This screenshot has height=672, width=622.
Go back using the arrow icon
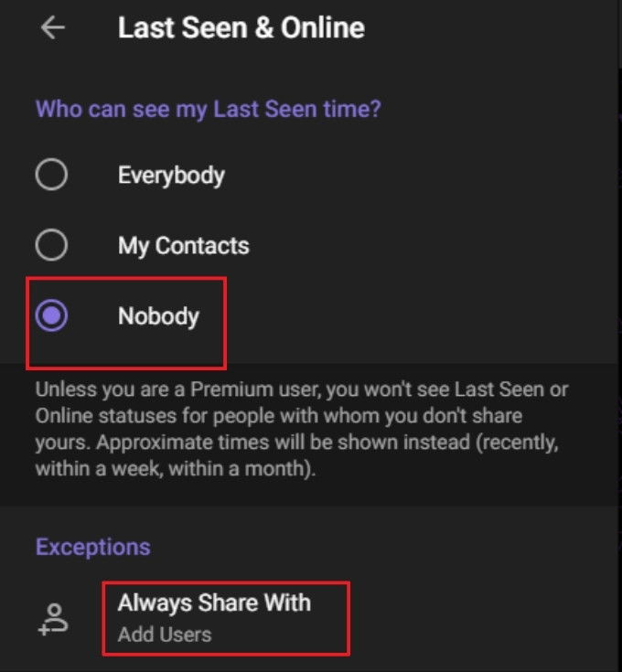[53, 28]
